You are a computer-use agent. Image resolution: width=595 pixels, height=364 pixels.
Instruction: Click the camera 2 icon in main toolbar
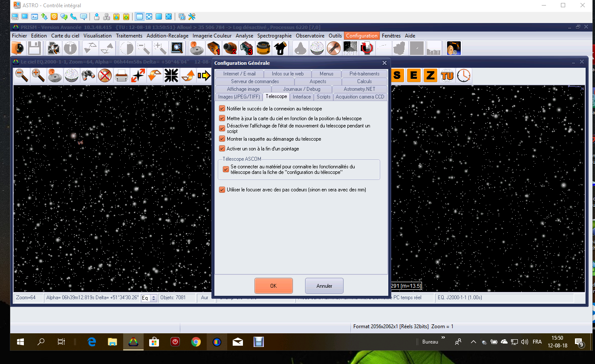(x=230, y=48)
